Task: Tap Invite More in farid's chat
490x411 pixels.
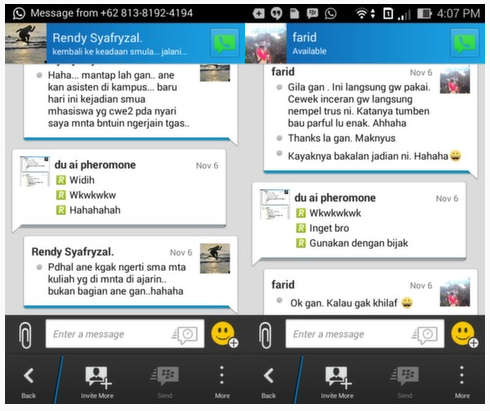Action: [x=337, y=382]
